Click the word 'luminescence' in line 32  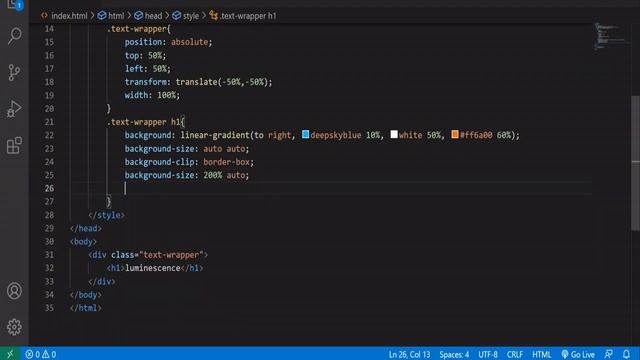pyautogui.click(x=153, y=268)
